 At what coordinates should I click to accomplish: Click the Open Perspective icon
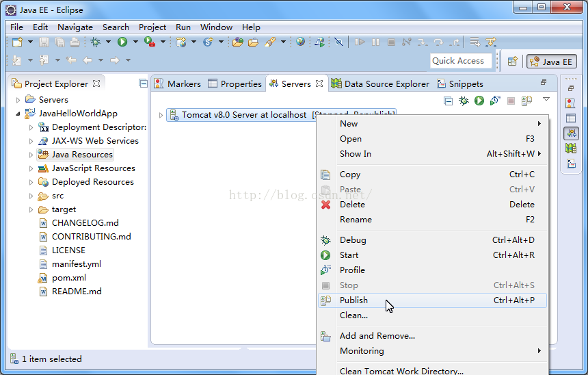[x=513, y=61]
